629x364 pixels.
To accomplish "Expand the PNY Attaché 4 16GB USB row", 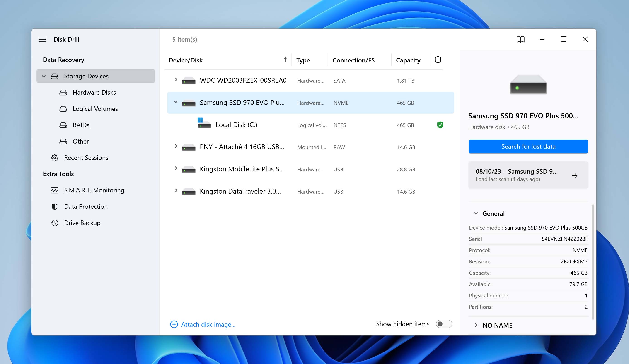I will (176, 146).
